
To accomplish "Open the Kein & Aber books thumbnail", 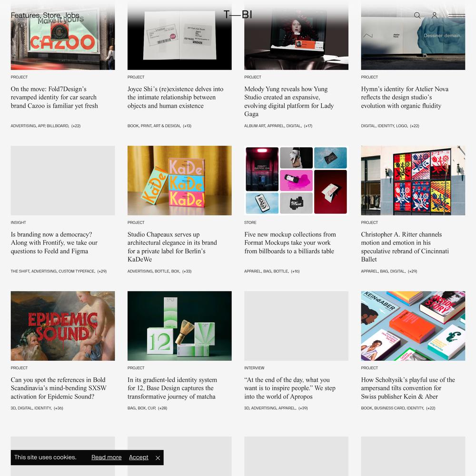I will (413, 326).
